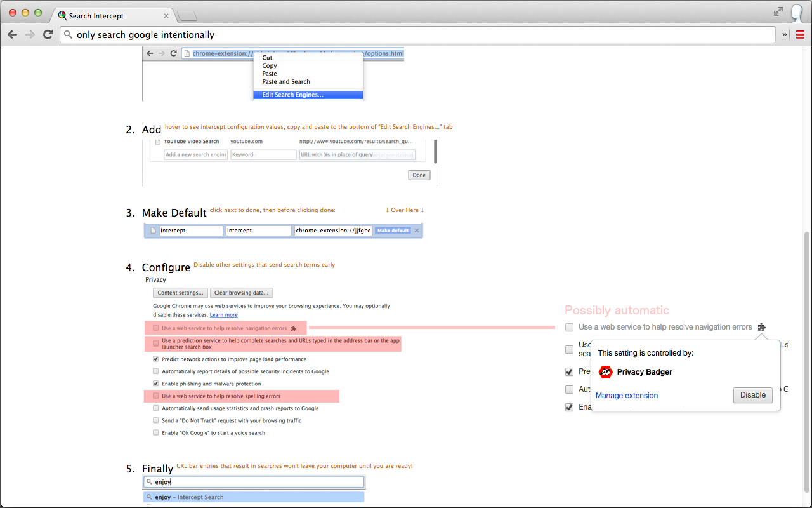Reload the Search Intercept page
The width and height of the screenshot is (812, 508).
48,35
